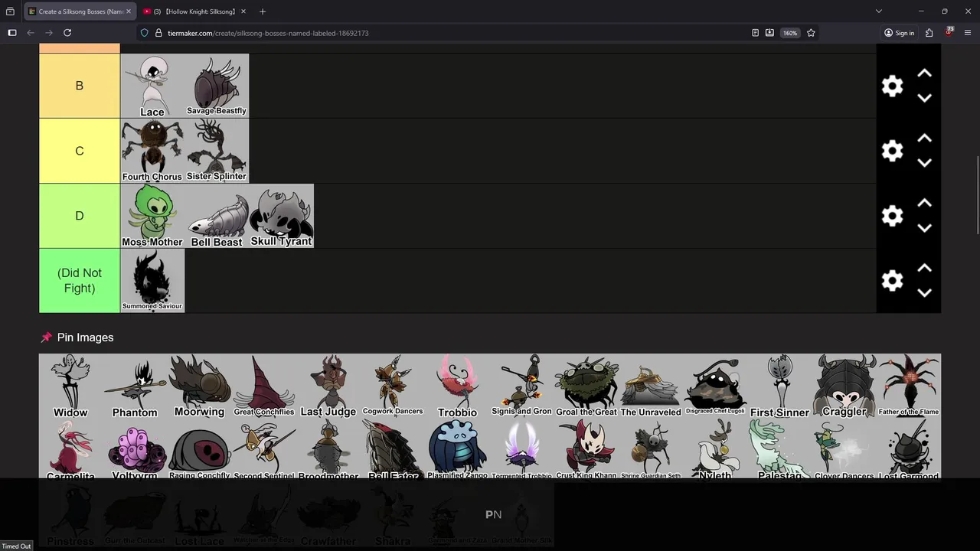This screenshot has height=551, width=980.
Task: Pick the Bell Beast image
Action: [x=217, y=216]
